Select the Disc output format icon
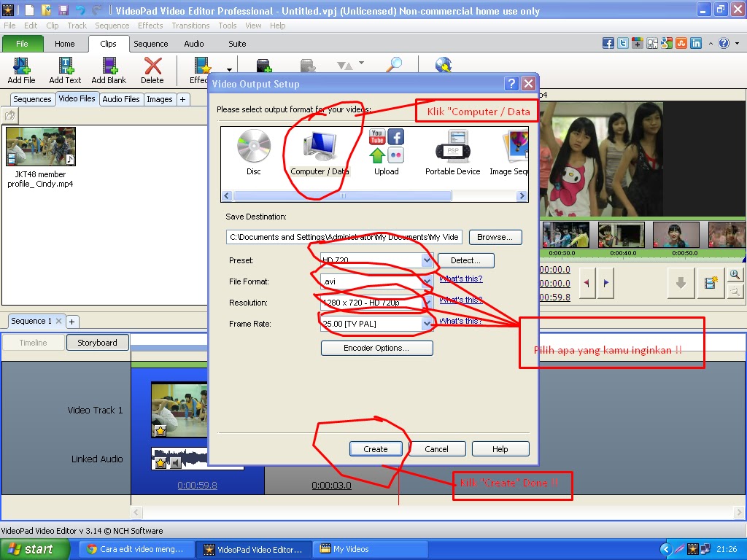This screenshot has width=747, height=560. point(253,152)
